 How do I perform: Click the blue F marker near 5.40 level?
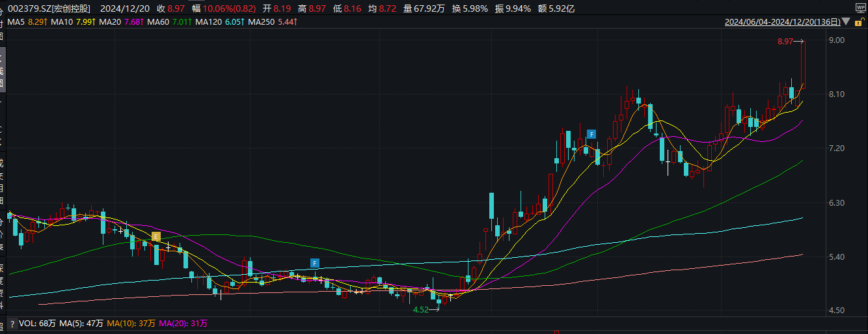pos(314,263)
